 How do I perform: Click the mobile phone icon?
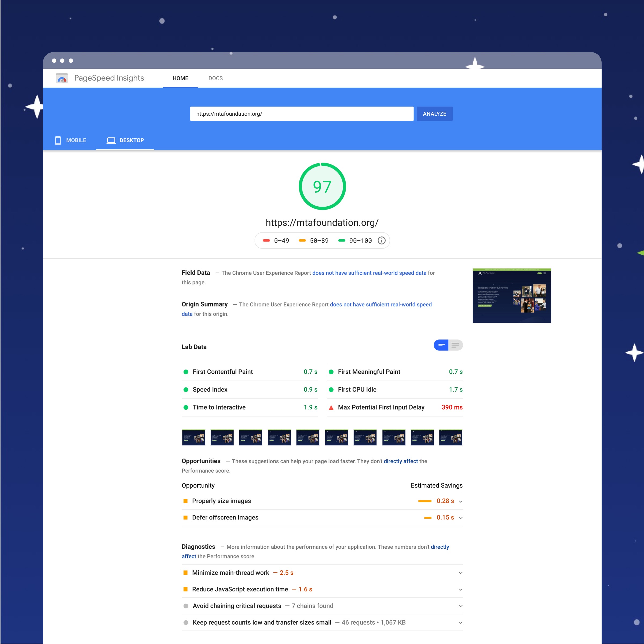click(x=58, y=140)
